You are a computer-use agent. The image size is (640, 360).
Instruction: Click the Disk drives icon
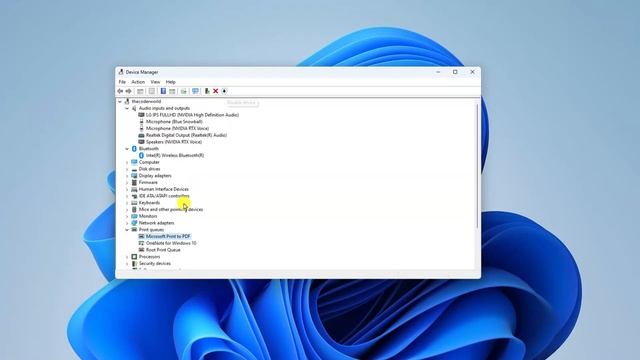pos(134,169)
